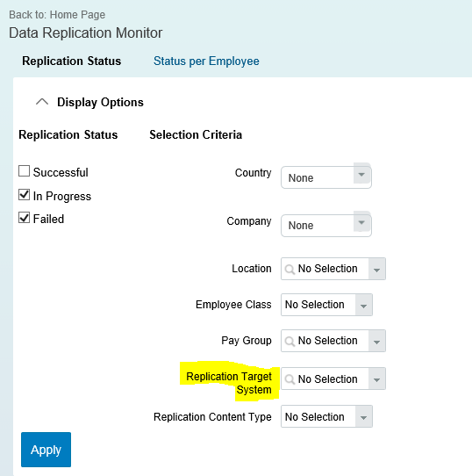Enable the Successful status checkbox
This screenshot has height=476, width=472.
pyautogui.click(x=24, y=171)
